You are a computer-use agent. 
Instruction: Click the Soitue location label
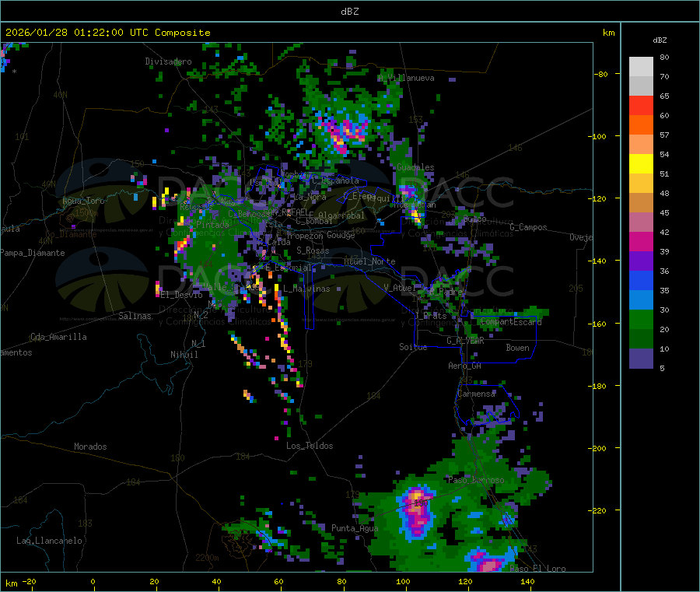click(x=413, y=347)
